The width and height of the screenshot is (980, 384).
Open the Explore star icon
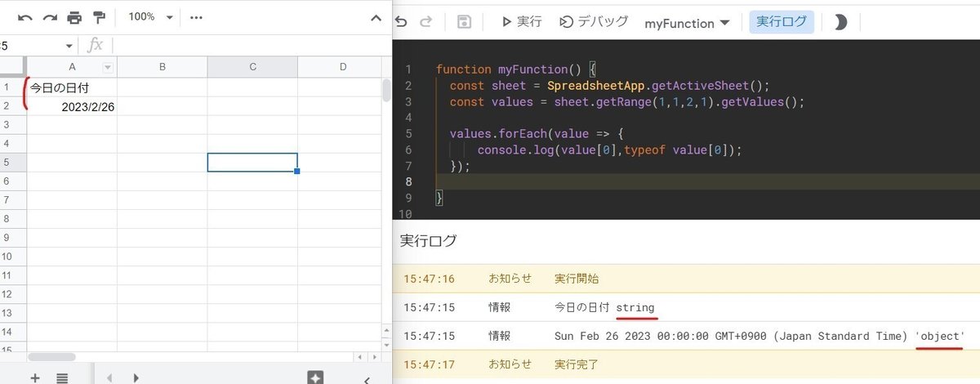point(316,377)
